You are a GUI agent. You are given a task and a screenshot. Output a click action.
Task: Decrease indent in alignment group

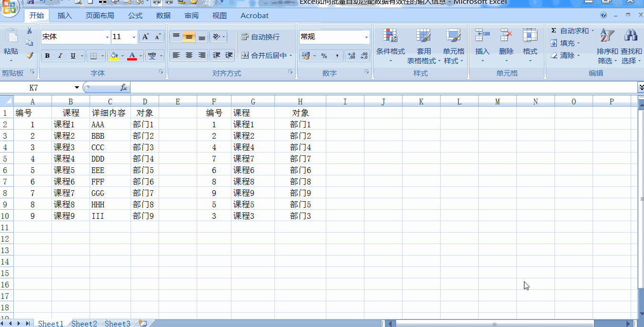216,55
